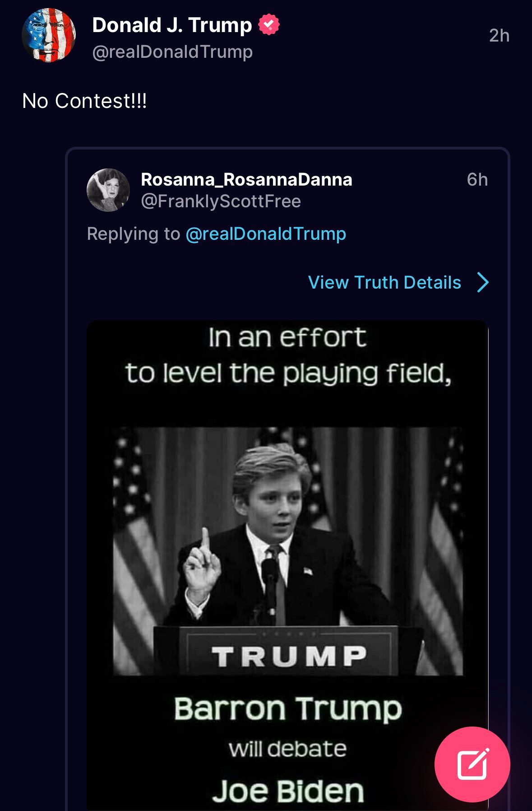Tap the pink compose new Truth button
The width and height of the screenshot is (532, 811).
tap(472, 764)
